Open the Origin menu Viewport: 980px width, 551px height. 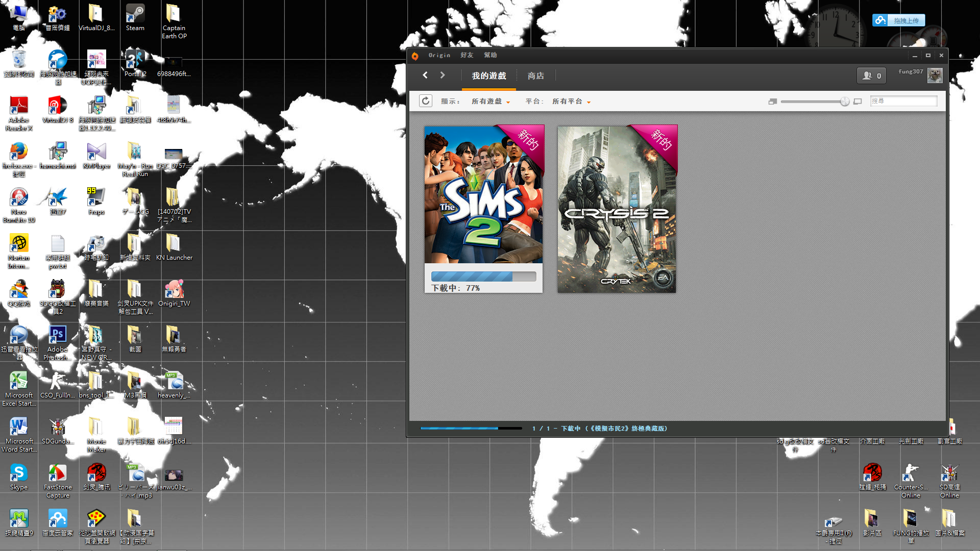click(x=439, y=55)
